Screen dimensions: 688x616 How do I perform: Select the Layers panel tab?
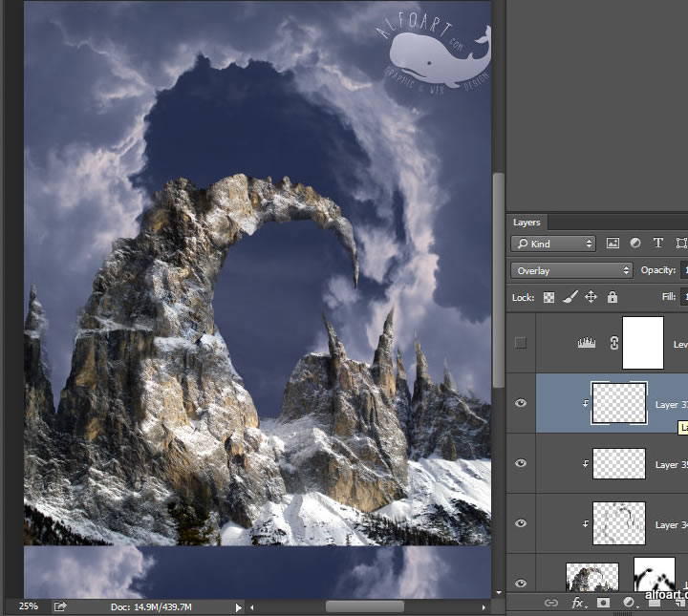pos(527,222)
